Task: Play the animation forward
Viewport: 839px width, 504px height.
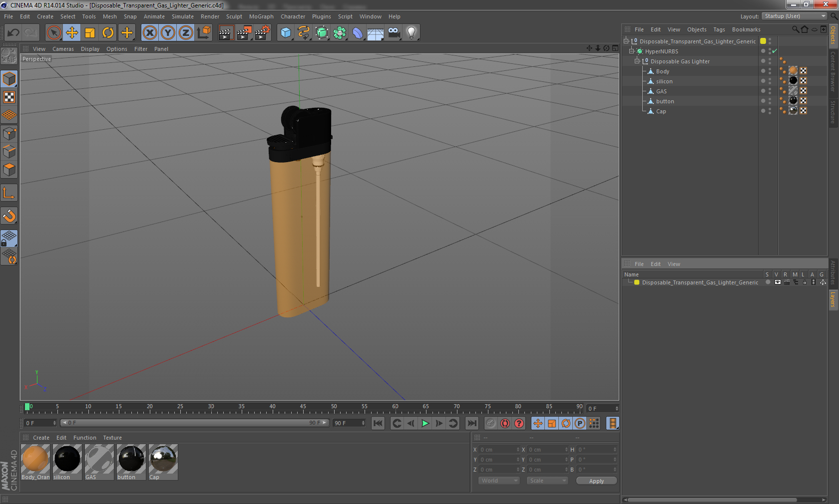Action: coord(425,423)
